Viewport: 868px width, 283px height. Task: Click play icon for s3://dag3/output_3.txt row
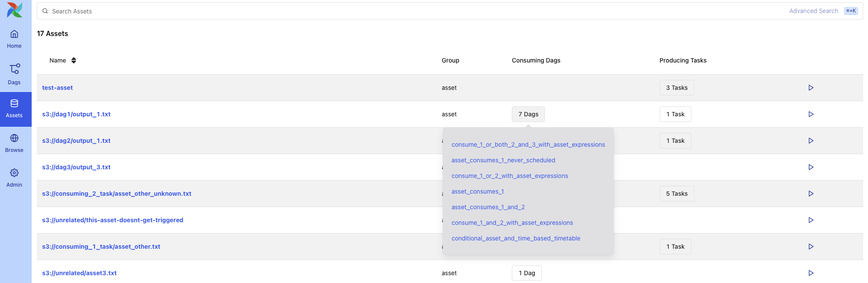pos(810,167)
